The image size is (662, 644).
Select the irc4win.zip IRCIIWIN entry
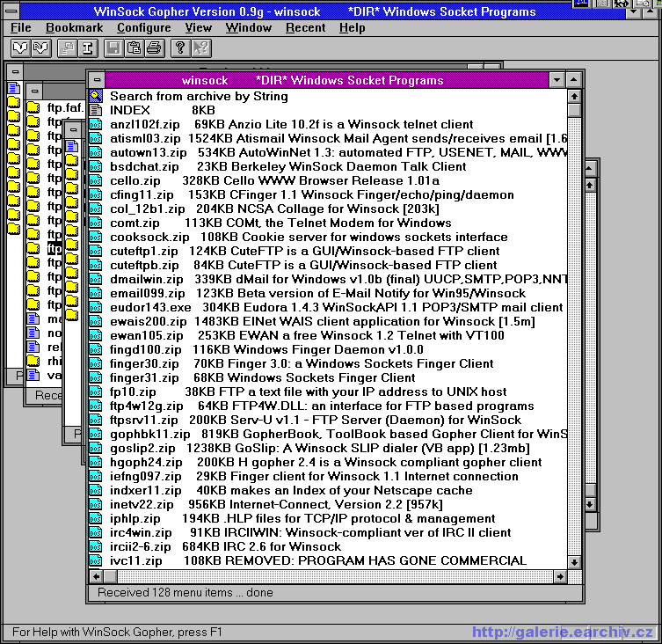[310, 533]
